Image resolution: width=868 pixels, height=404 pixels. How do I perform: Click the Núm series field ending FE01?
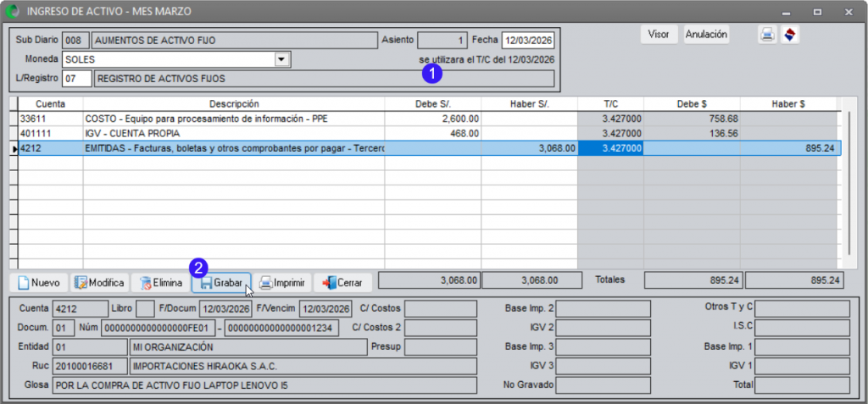click(x=158, y=328)
